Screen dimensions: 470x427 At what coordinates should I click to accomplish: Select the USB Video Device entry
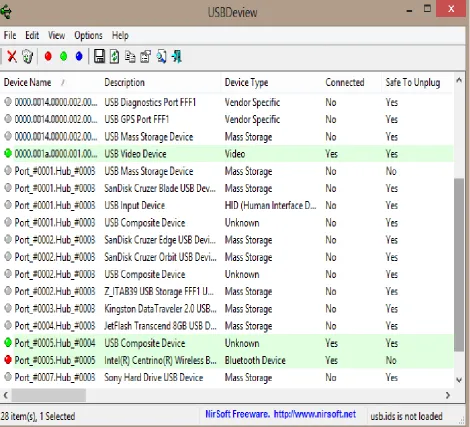pos(227,154)
